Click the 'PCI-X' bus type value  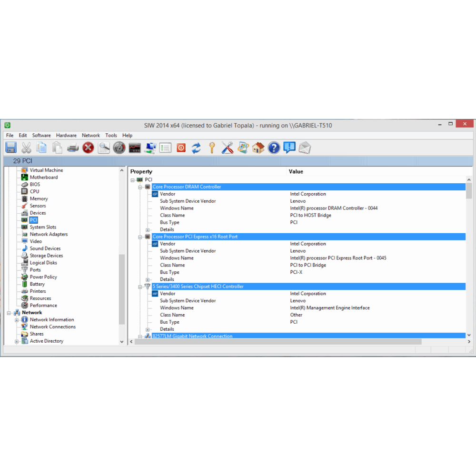pos(296,272)
